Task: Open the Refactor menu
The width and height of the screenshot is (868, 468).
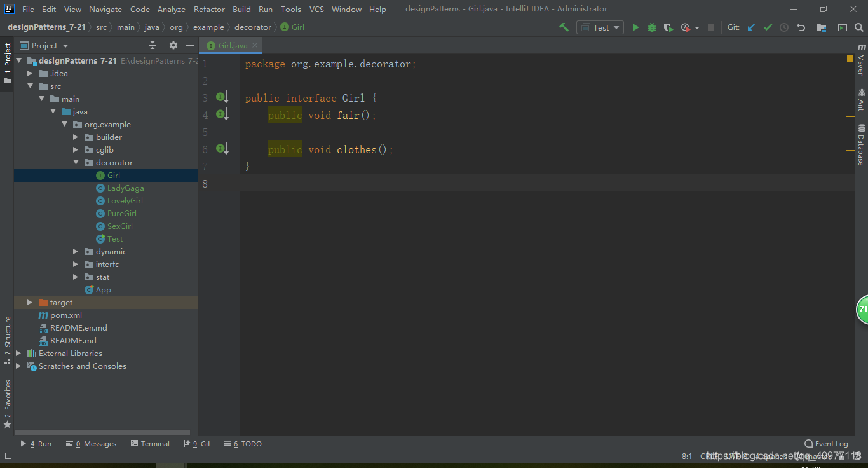Action: click(209, 9)
